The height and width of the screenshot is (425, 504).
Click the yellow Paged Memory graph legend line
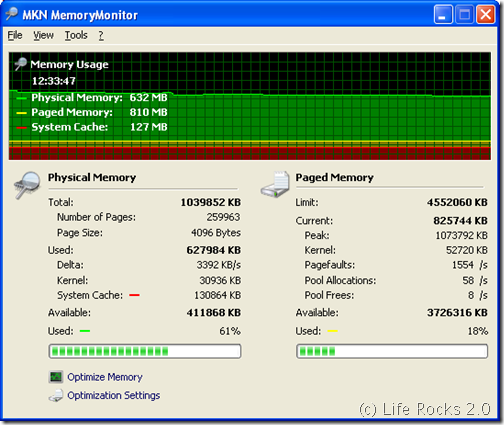point(21,113)
